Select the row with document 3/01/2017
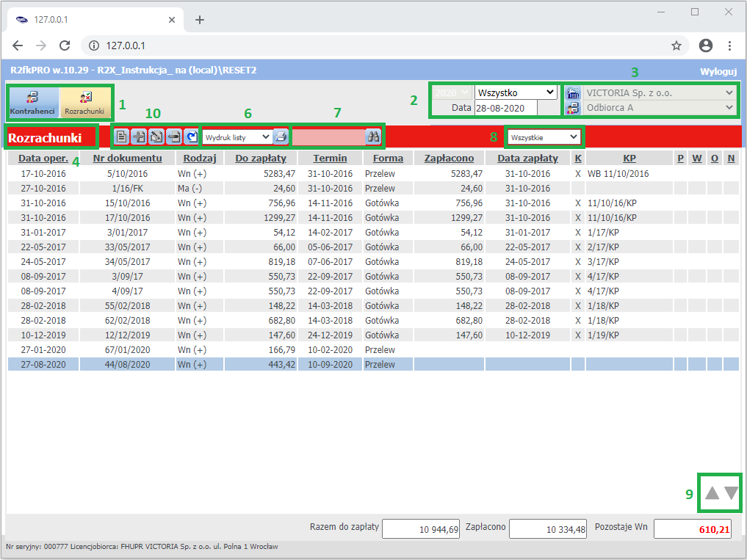 click(373, 233)
